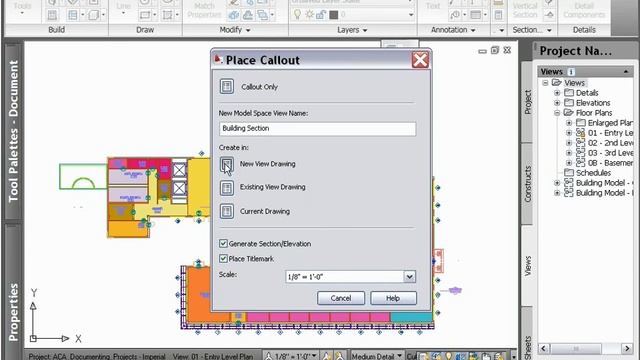Expand the Details folder
This screenshot has height=360, width=640.
[x=557, y=93]
